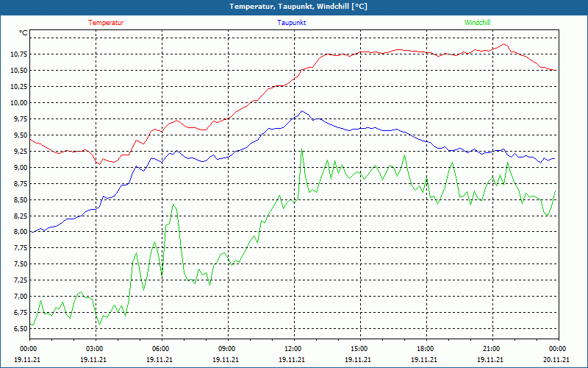Click the °C axis unit label
Viewport: 588px width, 368px height.
24,33
